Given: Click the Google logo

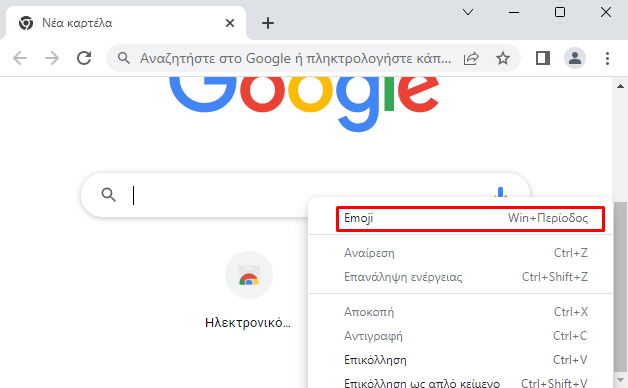Looking at the screenshot, I should [x=304, y=104].
